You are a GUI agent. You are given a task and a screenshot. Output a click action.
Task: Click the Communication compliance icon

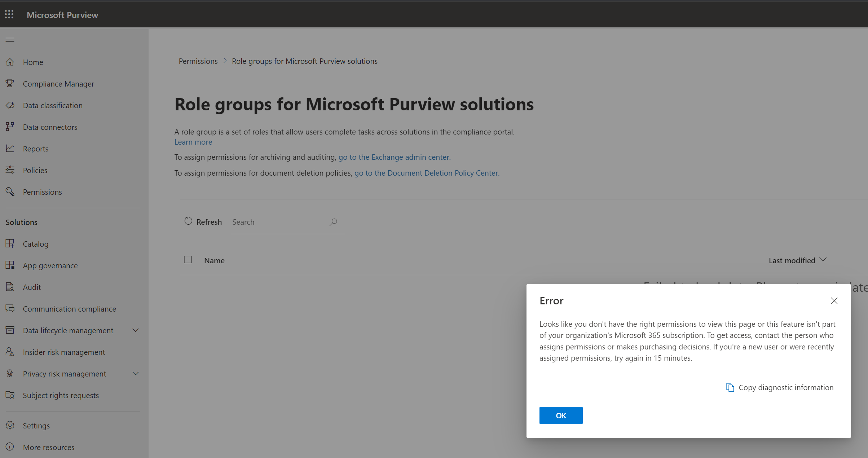click(10, 309)
